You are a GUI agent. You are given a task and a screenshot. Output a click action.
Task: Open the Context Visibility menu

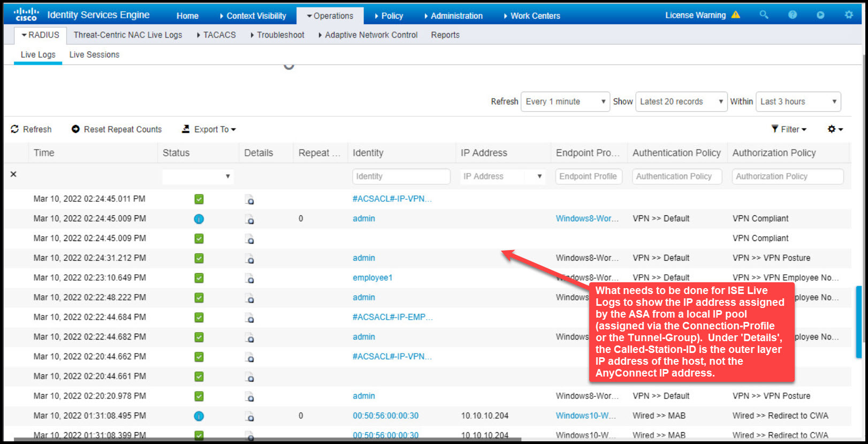(253, 16)
